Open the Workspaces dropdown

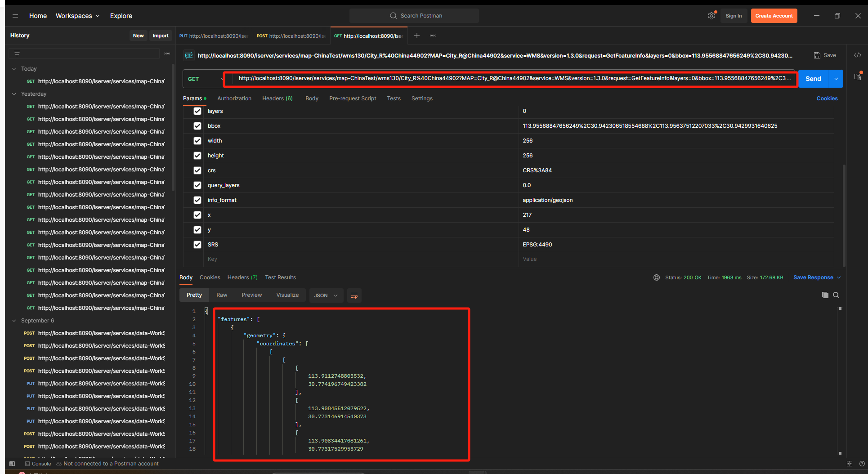click(x=77, y=16)
